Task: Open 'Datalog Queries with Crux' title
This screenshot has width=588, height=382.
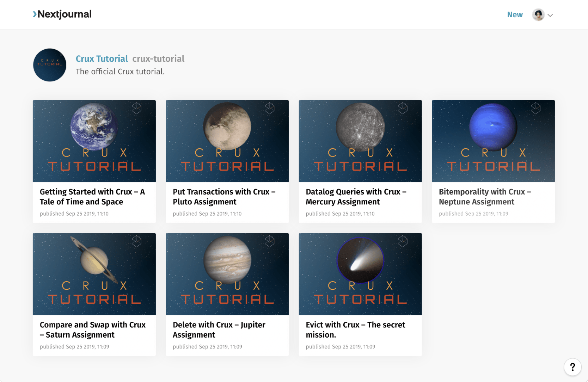Action: pos(356,197)
